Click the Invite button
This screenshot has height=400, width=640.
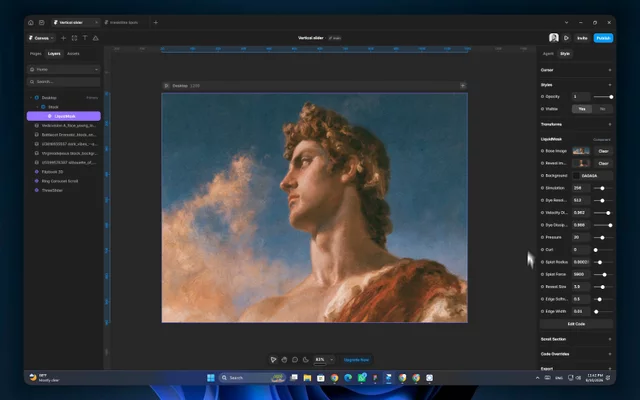[582, 38]
